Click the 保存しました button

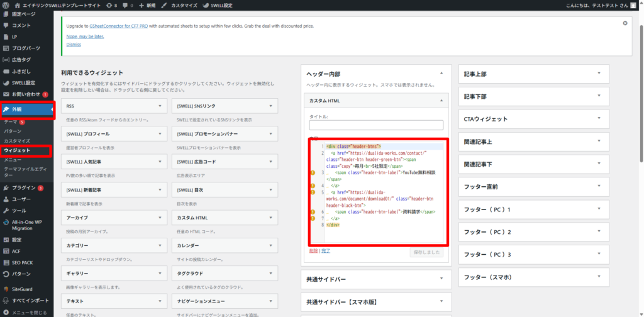point(426,252)
